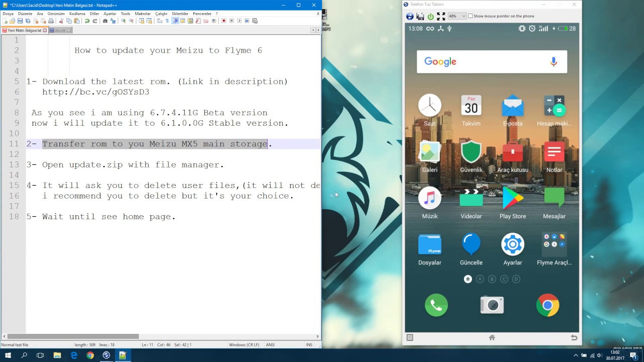
Task: Click the fullscreen arrows icon in phone mirror
Action: (441, 16)
